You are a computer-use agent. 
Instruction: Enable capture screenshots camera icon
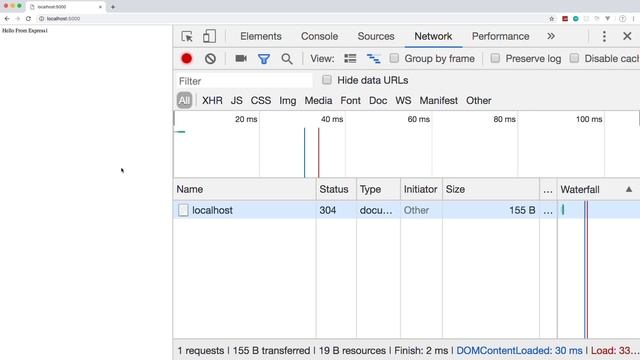[241, 58]
